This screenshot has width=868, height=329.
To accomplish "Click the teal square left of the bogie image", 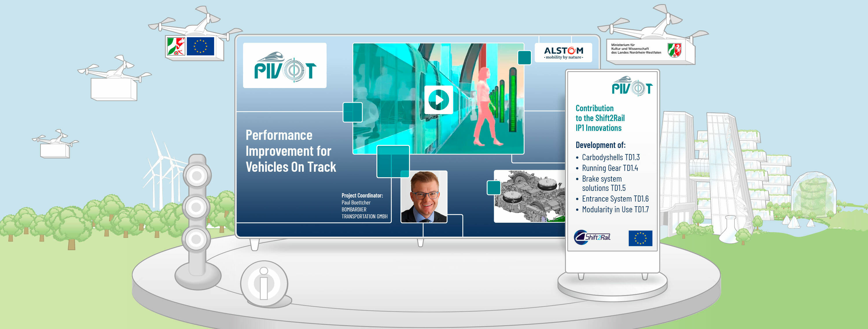I will 494,188.
